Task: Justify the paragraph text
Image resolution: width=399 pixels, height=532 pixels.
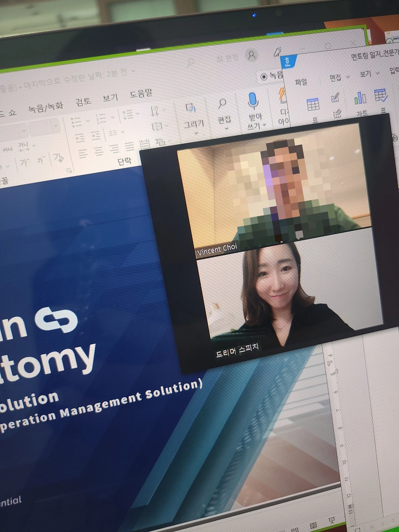Action: coord(130,147)
